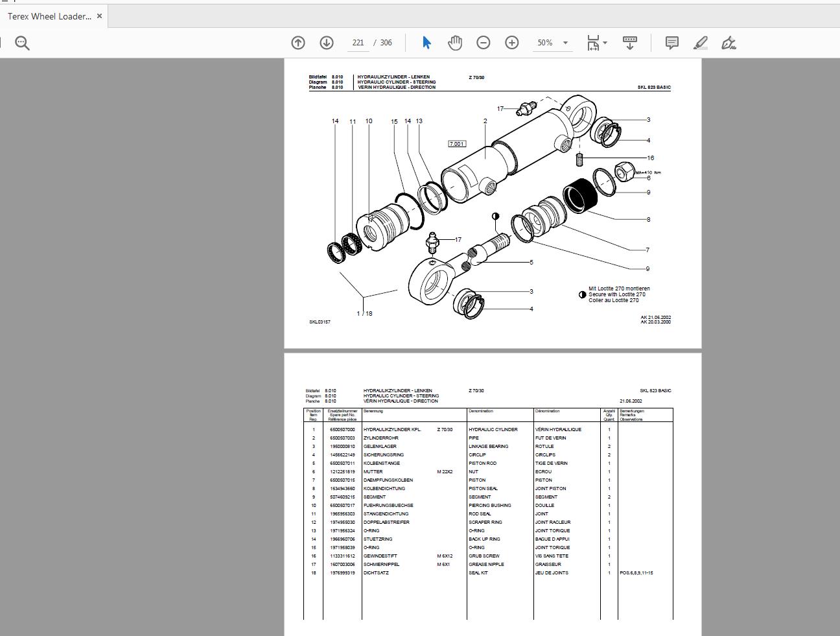Screen dimensions: 840x636
Task: Enable the Hand pan tool
Action: 454,42
